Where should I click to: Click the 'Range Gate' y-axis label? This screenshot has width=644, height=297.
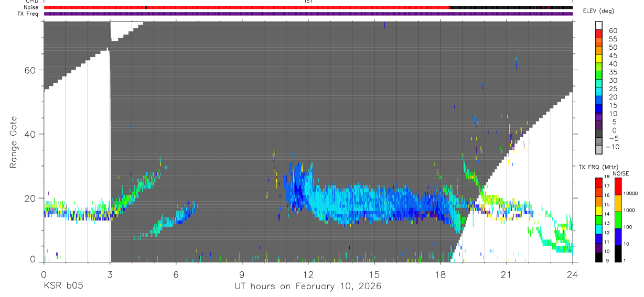pos(14,141)
